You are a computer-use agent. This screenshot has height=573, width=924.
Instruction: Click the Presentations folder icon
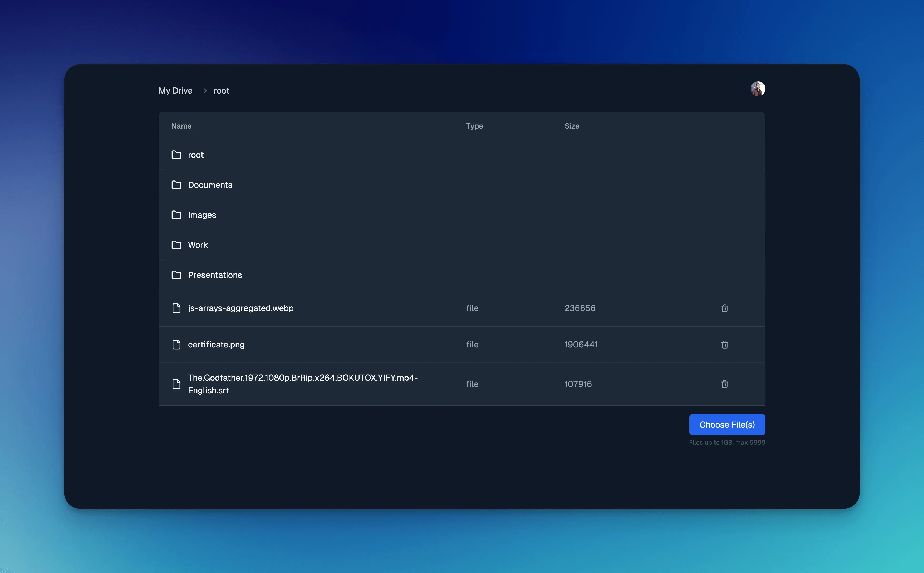(x=176, y=275)
